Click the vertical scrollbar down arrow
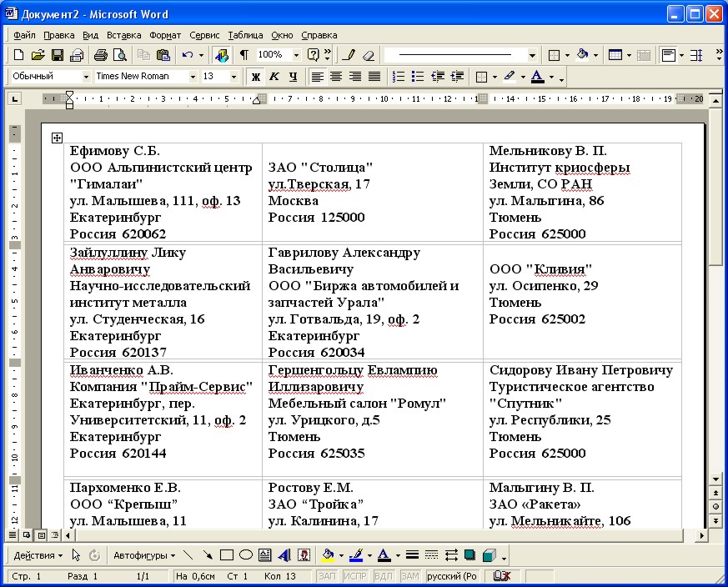 point(715,479)
